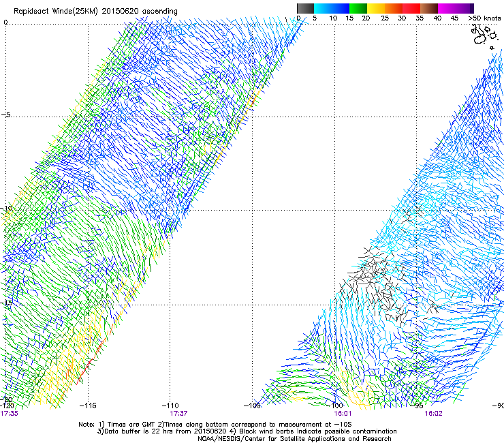
Task: Click the '15' label under the color bar
Action: click(349, 18)
